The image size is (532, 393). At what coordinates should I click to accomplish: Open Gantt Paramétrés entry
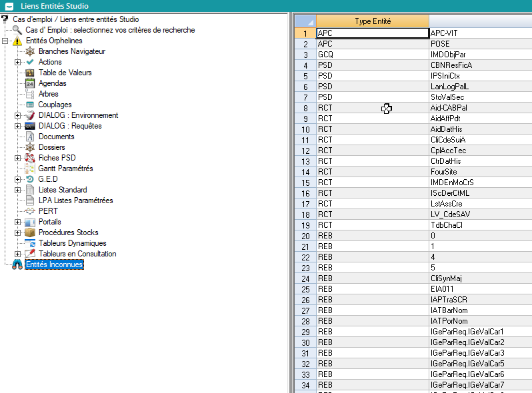click(x=65, y=169)
